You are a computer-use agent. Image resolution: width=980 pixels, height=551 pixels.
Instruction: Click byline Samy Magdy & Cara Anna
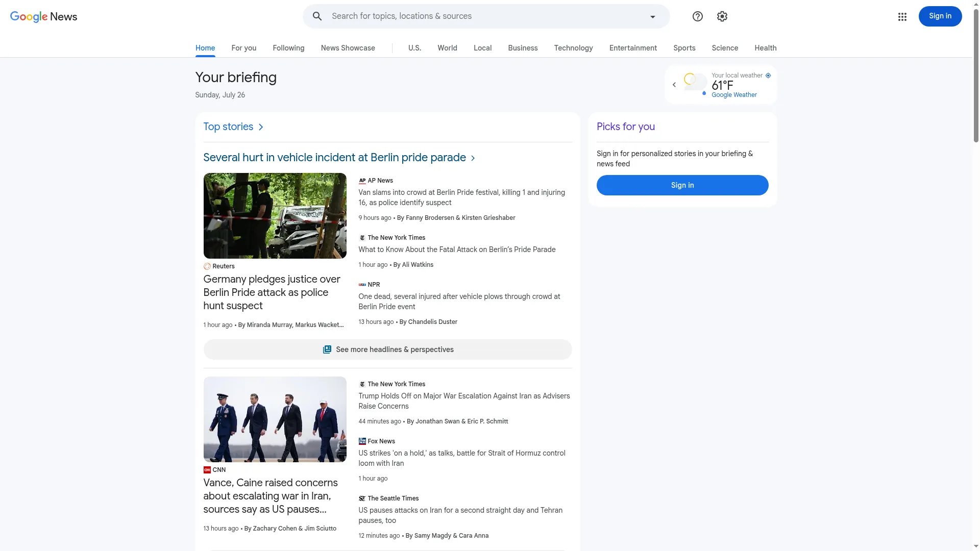click(447, 536)
